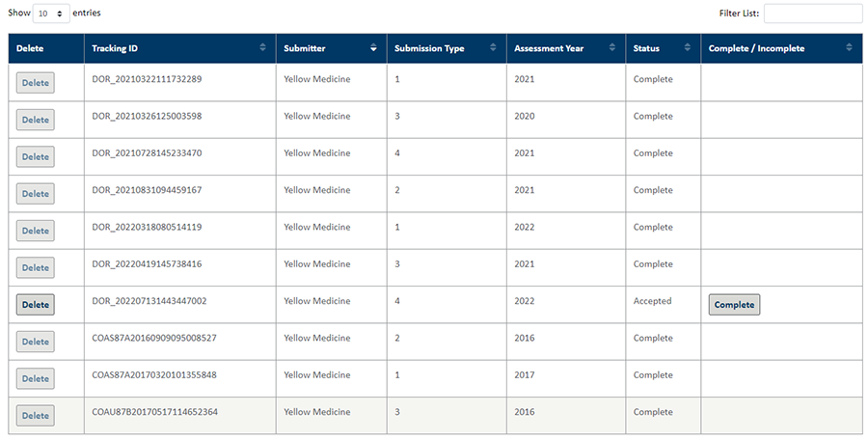Sort by Complete / Incomplete column icon

pyautogui.click(x=850, y=48)
